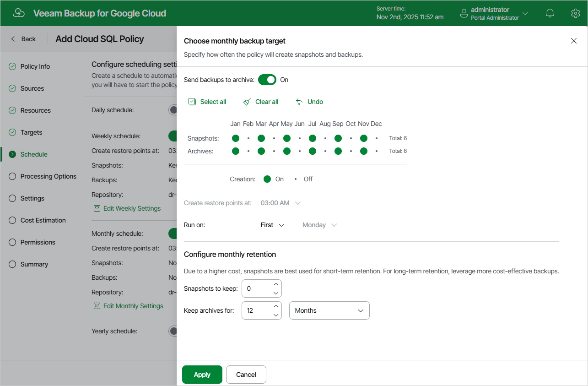The height and width of the screenshot is (386, 588).
Task: Toggle the Yearly schedule switch
Action: tap(173, 331)
